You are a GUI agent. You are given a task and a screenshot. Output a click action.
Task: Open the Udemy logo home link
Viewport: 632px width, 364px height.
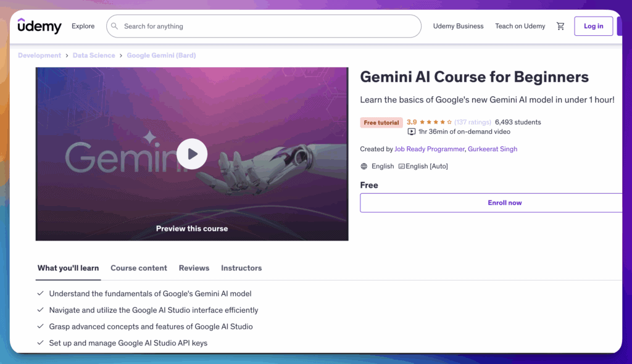click(x=39, y=26)
